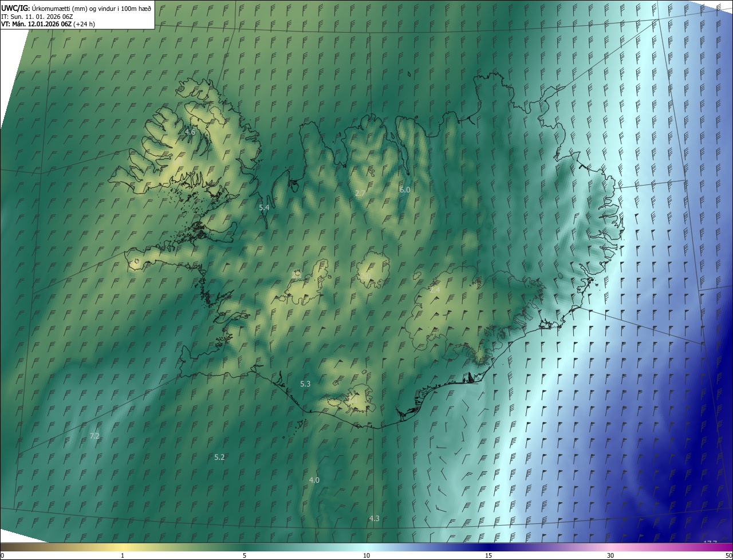Screen dimensions: 733x560
Task: Click the 'UWC/IG:' map title text
Action: (x=16, y=8)
